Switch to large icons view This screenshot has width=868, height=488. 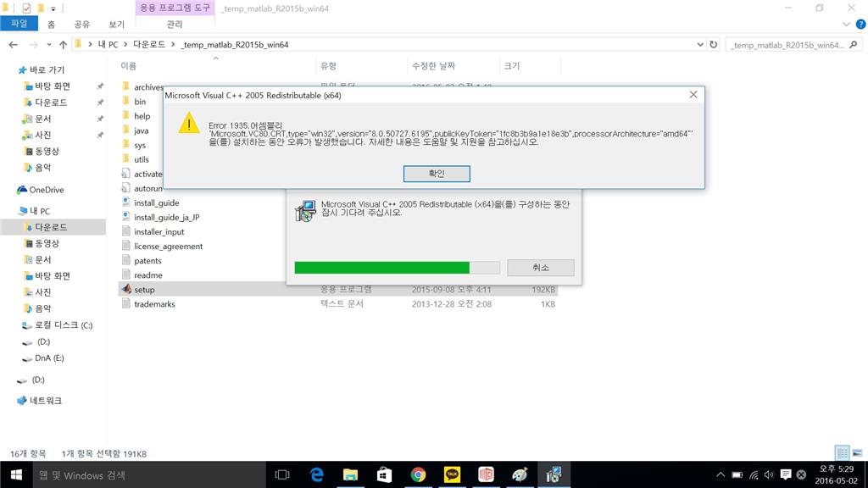click(857, 452)
